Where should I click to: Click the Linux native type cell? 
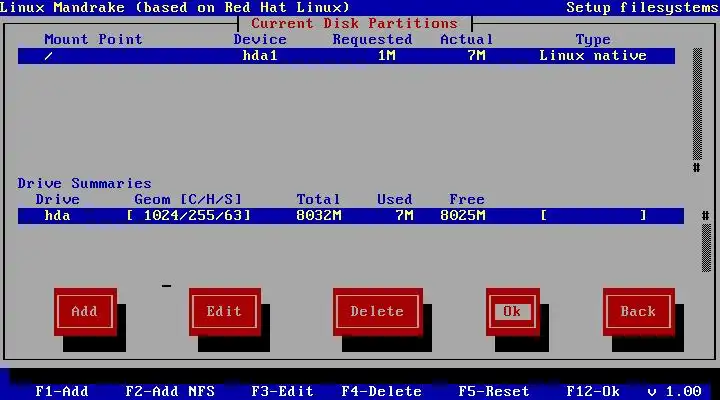pyautogui.click(x=593, y=56)
